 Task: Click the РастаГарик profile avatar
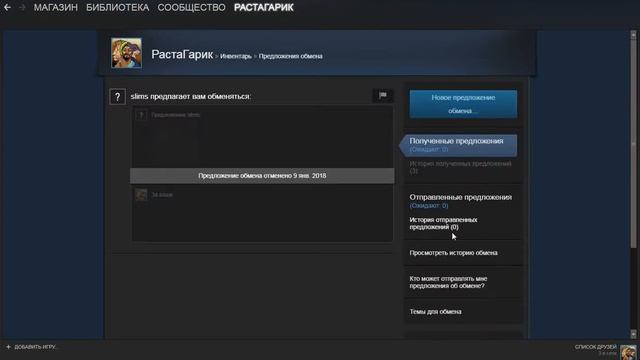(127, 53)
